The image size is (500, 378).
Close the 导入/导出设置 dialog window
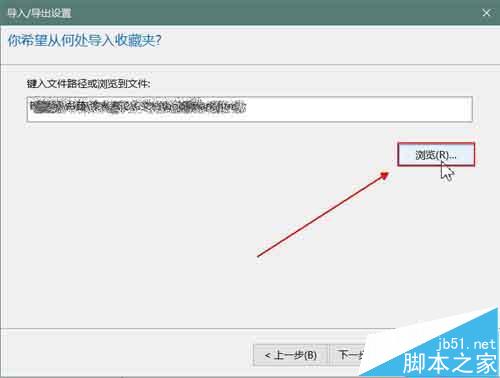(486, 13)
